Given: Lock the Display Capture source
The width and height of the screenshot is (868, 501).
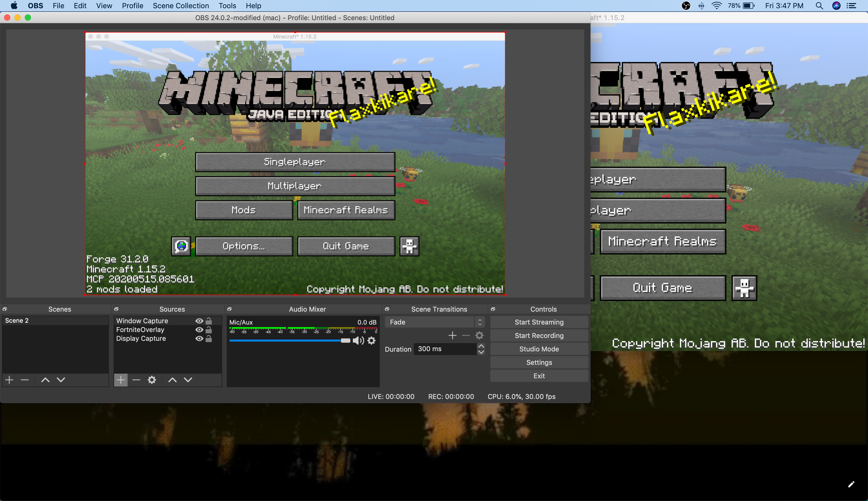Looking at the screenshot, I should 209,339.
